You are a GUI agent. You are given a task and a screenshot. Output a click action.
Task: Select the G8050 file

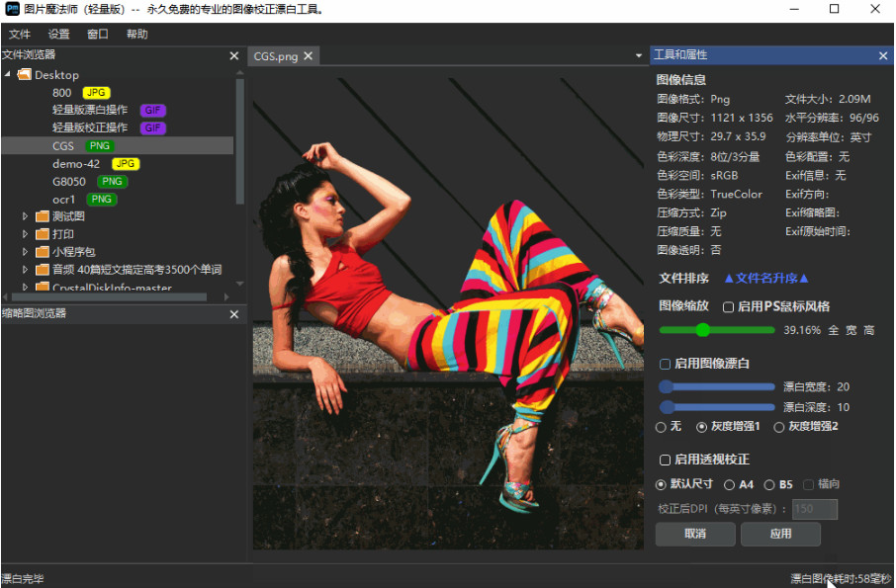(69, 182)
